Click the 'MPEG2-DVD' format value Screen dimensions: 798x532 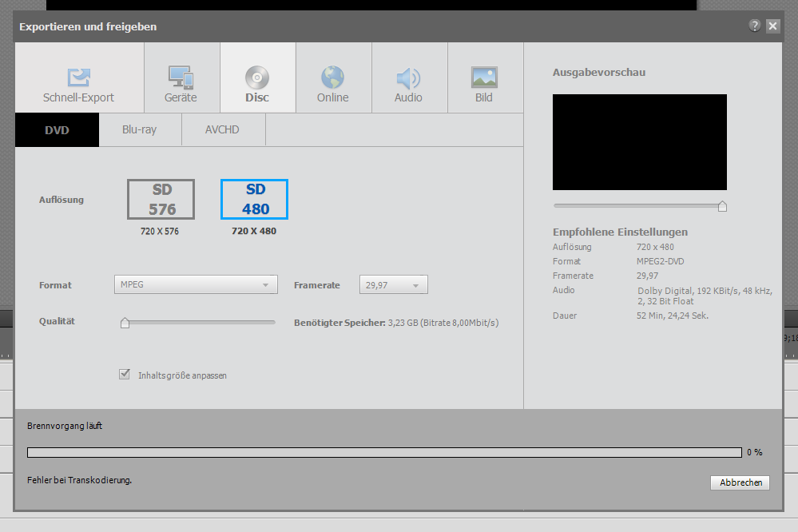661,261
